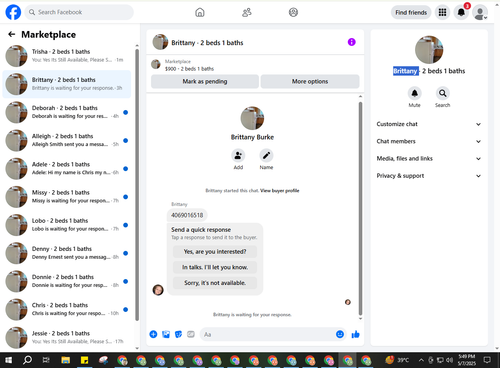Attach a photo using the image icon
The width and height of the screenshot is (500, 368).
(166, 334)
